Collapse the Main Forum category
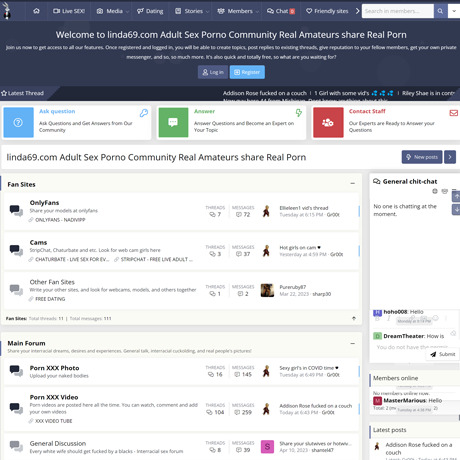Screen dimensions: 460x460 [353, 343]
